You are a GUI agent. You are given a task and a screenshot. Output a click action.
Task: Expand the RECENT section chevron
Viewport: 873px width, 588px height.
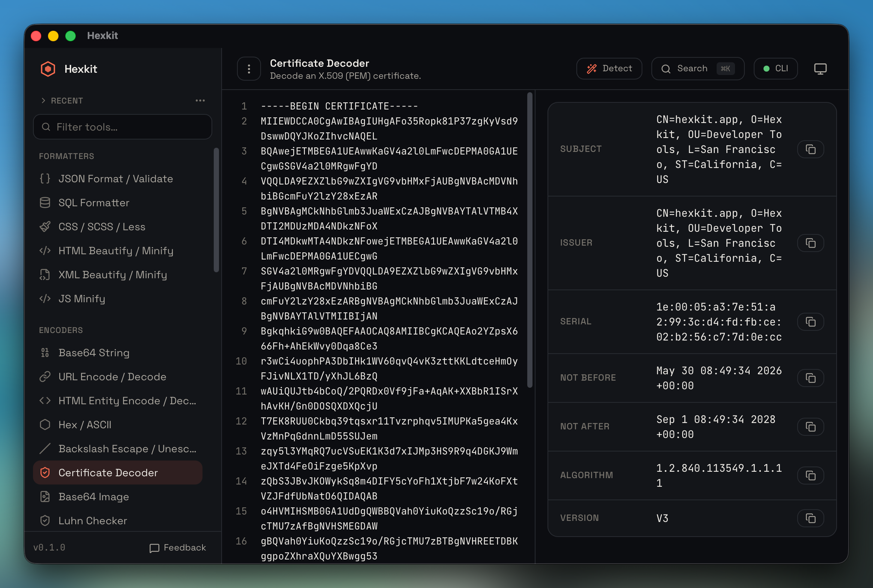point(43,100)
